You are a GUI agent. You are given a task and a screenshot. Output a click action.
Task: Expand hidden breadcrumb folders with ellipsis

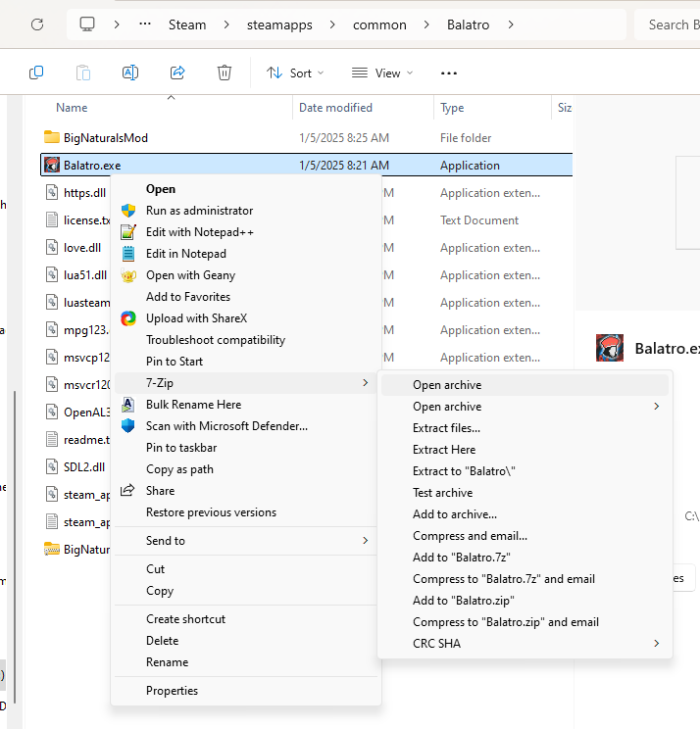pos(145,24)
